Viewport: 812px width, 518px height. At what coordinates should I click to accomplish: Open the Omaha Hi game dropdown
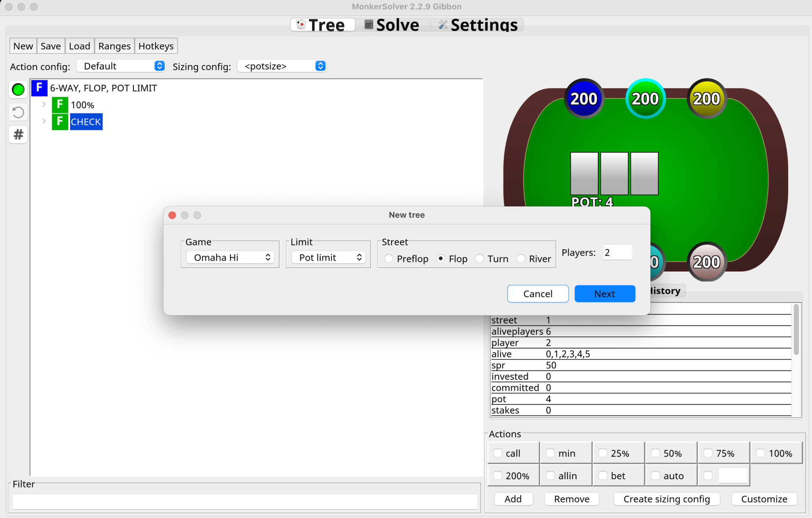[230, 257]
